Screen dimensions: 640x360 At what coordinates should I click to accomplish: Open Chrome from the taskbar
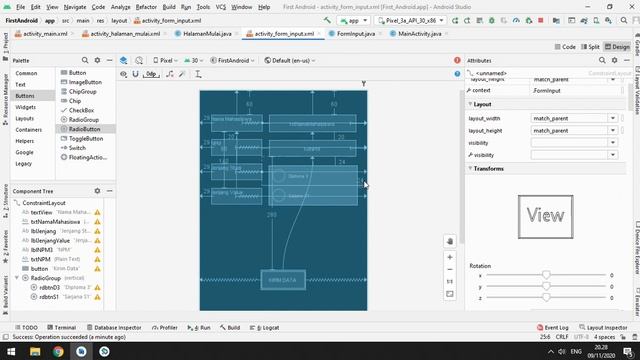click(58, 351)
